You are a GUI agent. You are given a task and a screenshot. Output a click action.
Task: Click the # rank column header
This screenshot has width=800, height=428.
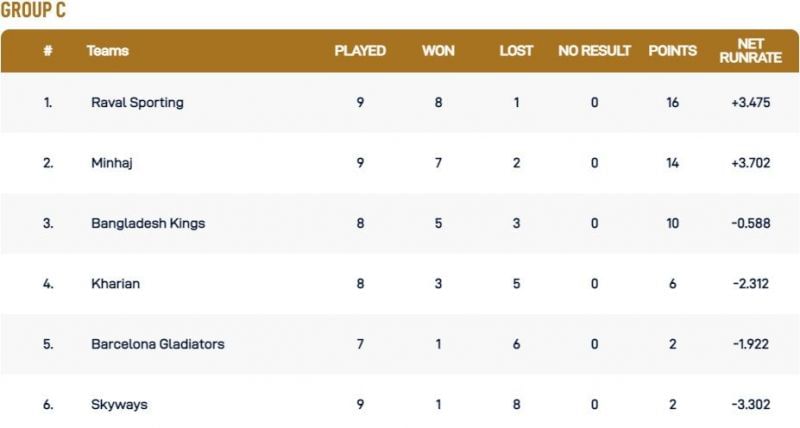pyautogui.click(x=47, y=51)
